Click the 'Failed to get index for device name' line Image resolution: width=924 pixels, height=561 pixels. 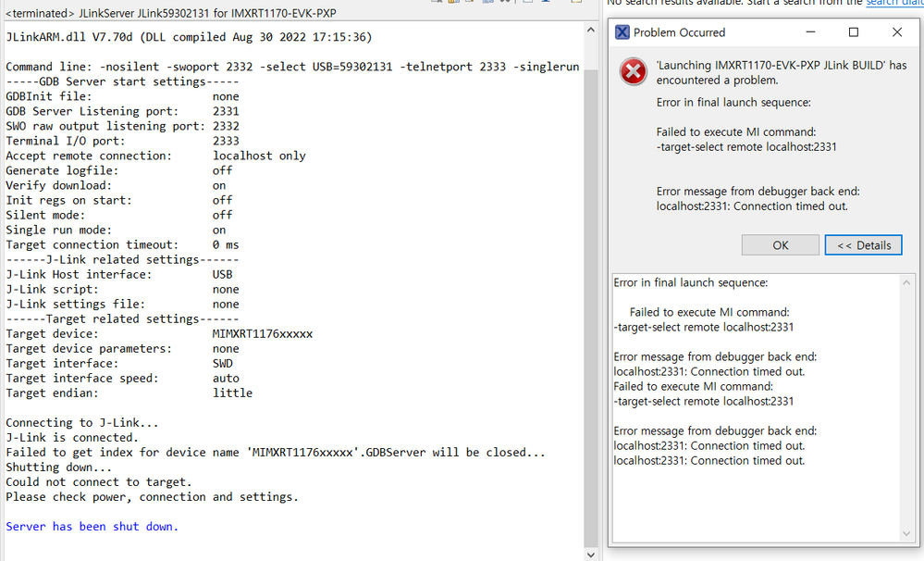(x=276, y=453)
